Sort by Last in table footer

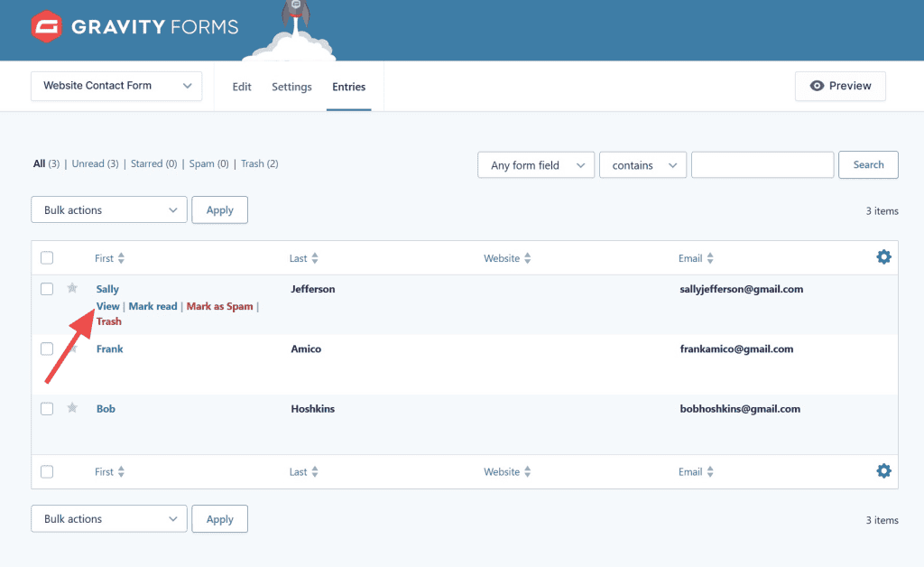coord(304,471)
